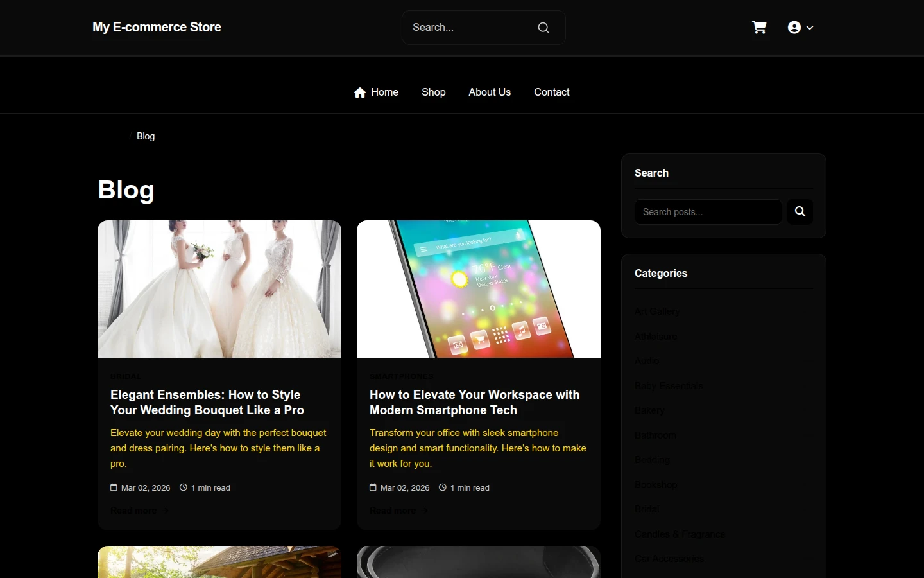Submit blog search with magnifier button
This screenshot has height=578, width=924.
click(800, 212)
